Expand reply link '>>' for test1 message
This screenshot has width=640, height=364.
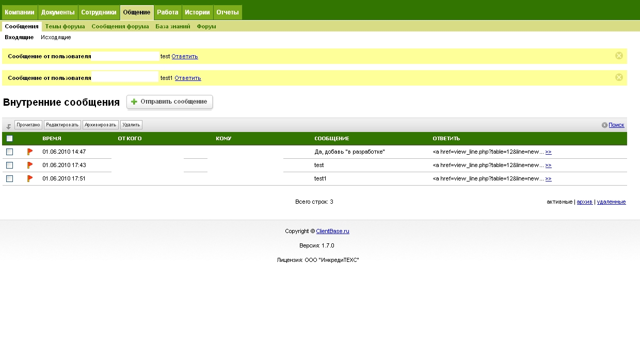(548, 179)
